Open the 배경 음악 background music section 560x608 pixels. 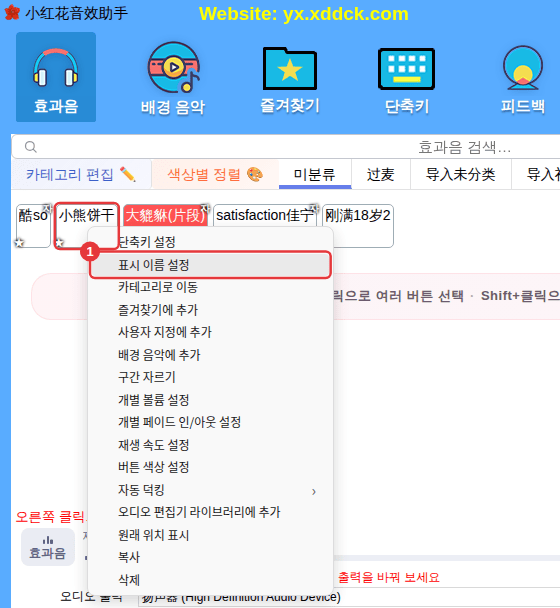[173, 78]
